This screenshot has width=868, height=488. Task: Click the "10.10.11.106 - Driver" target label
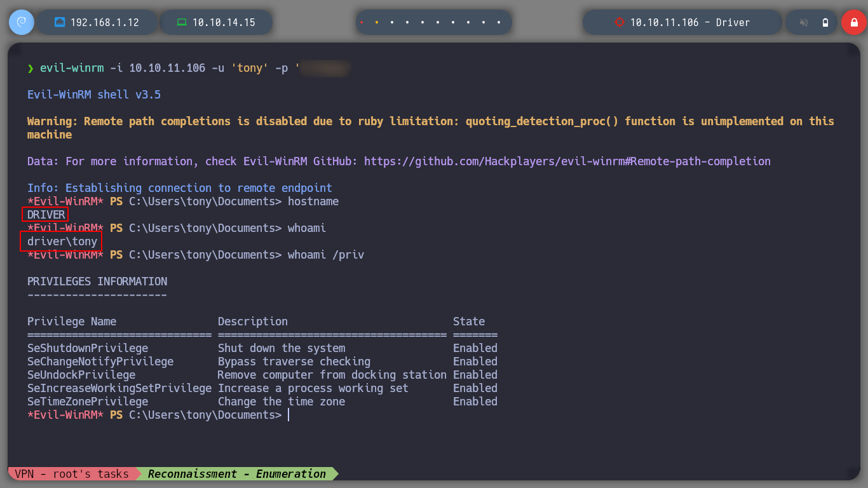pyautogui.click(x=690, y=22)
